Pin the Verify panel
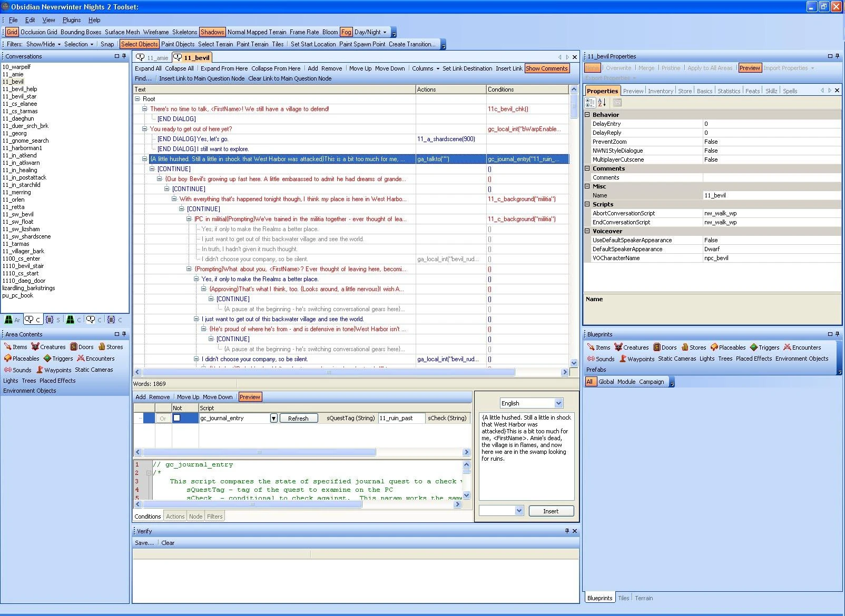This screenshot has width=845, height=616. 567,531
